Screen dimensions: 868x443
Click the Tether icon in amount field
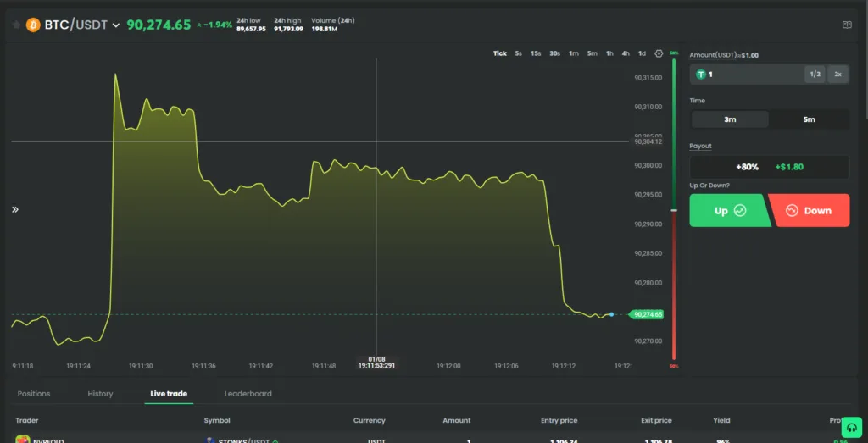coord(701,75)
